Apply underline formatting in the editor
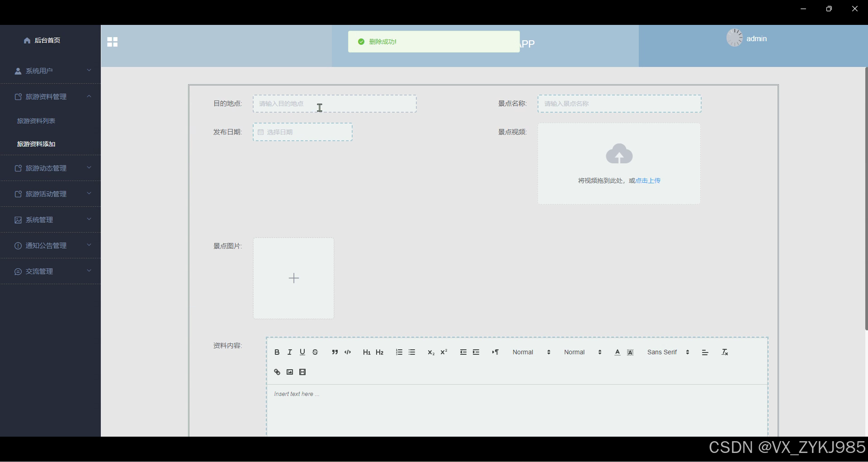The height and width of the screenshot is (462, 868). click(x=302, y=352)
